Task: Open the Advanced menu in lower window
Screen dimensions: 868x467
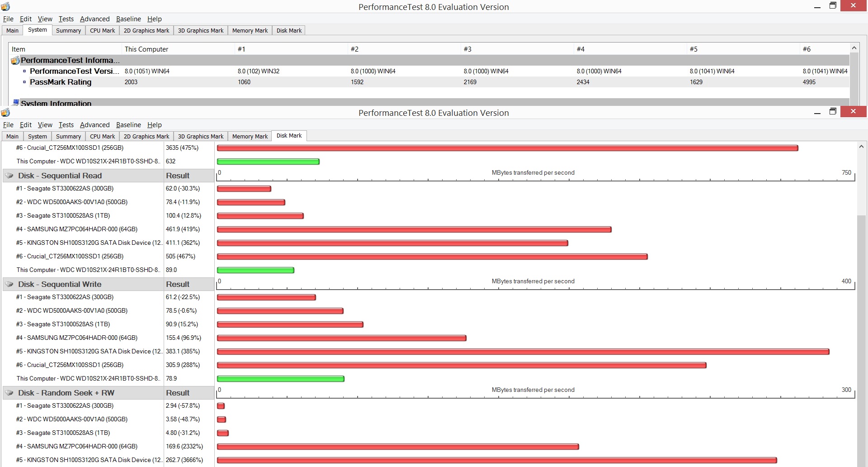Action: pyautogui.click(x=94, y=125)
